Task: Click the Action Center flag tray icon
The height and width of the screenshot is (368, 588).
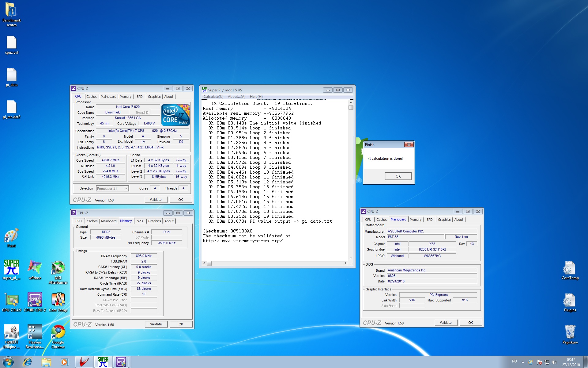Action: point(539,362)
